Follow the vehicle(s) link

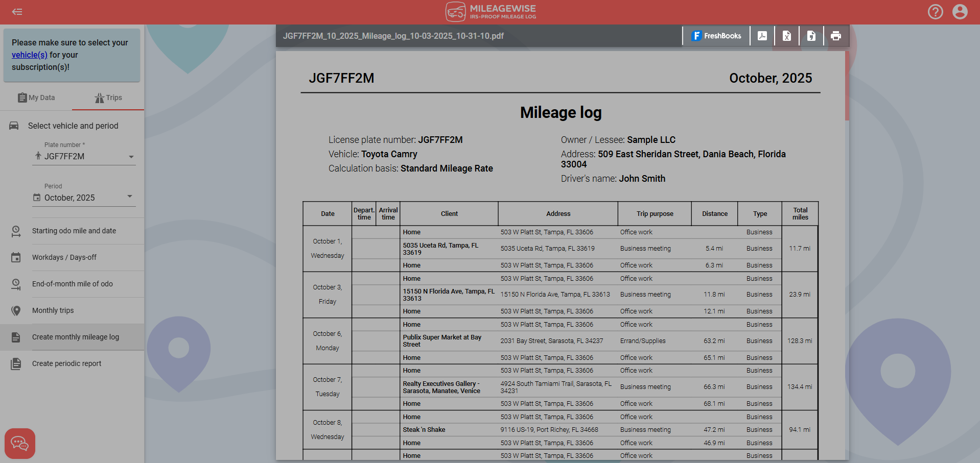[x=29, y=55]
